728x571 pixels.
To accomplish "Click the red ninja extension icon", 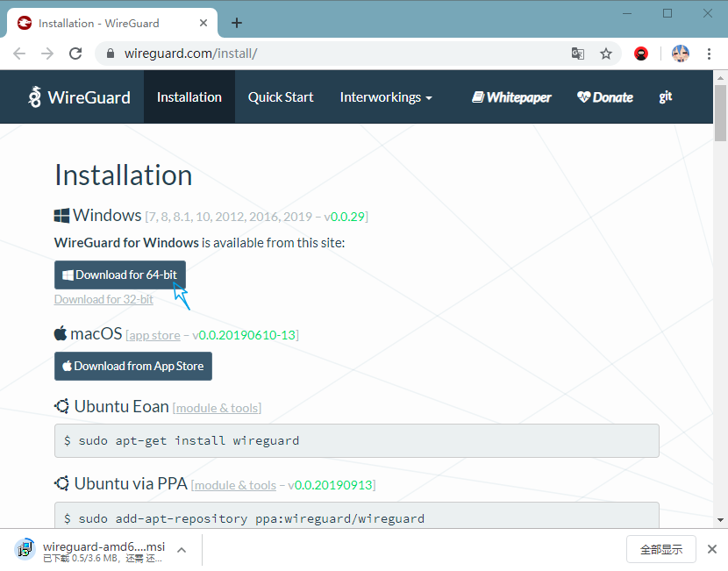I will pyautogui.click(x=641, y=54).
